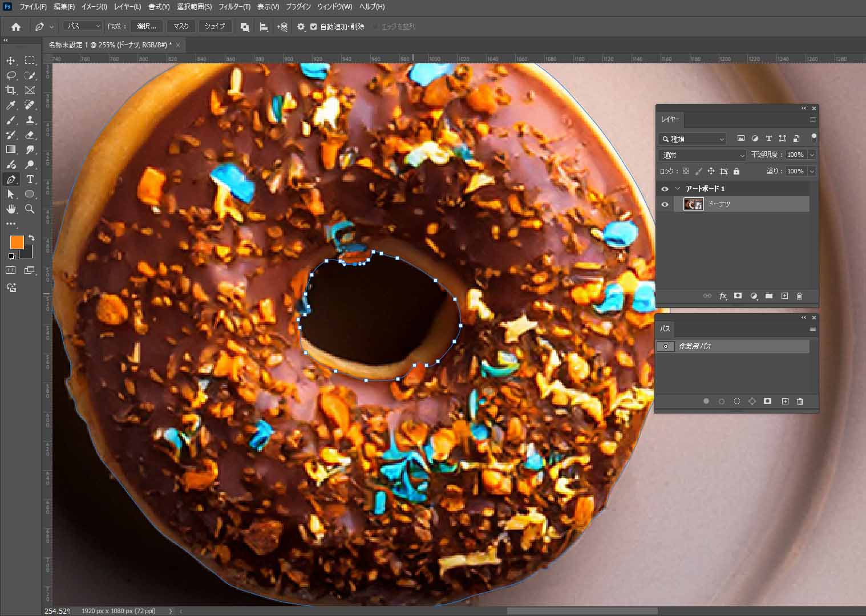Click the マスク button
This screenshot has width=866, height=616.
[181, 26]
